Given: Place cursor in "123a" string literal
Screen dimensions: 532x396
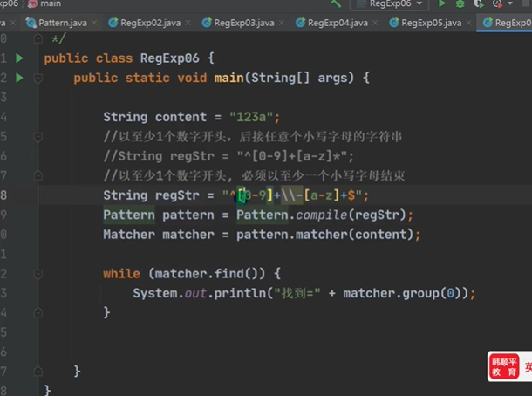Looking at the screenshot, I should pyautogui.click(x=251, y=117).
